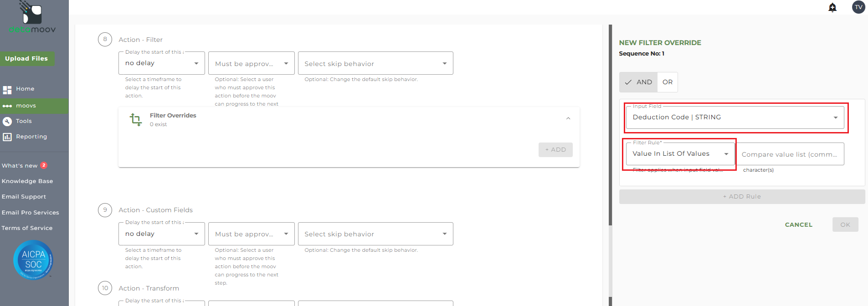Click the Reporting chart icon

coord(7,137)
